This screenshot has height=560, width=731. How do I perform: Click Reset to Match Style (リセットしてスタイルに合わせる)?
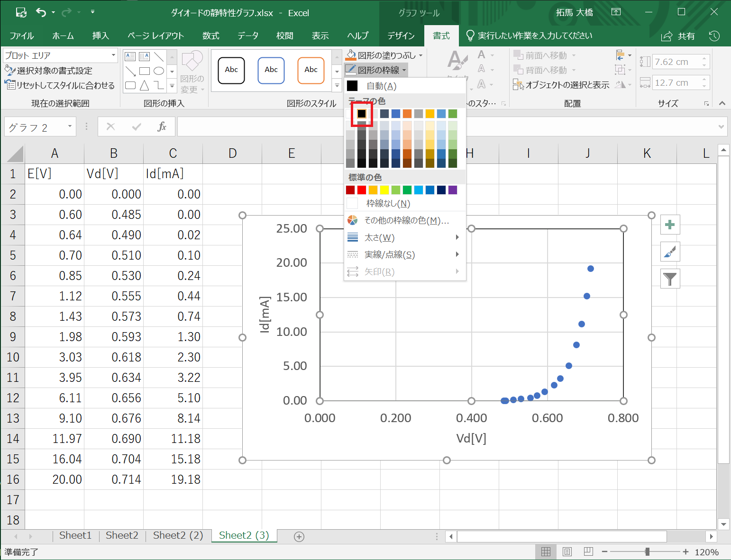coord(60,85)
